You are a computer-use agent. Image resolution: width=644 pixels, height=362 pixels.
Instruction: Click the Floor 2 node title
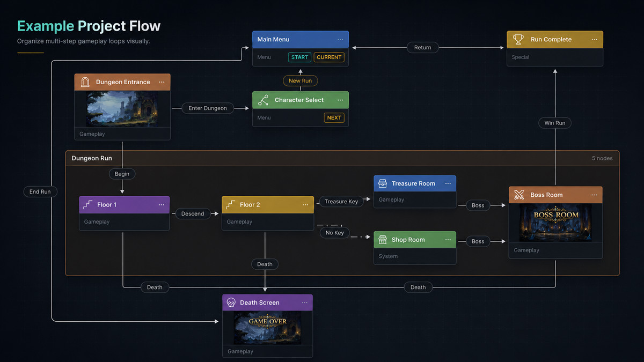point(250,205)
